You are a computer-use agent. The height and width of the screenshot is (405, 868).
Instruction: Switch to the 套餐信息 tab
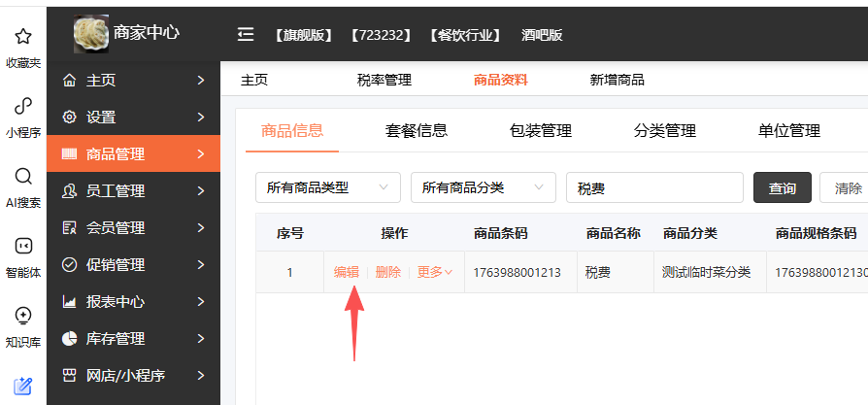pyautogui.click(x=417, y=131)
